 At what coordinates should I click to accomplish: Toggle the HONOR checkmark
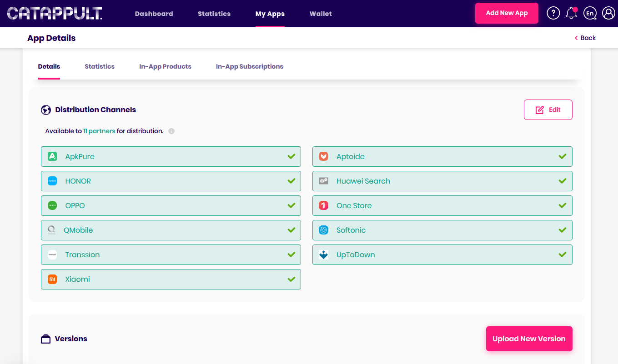(291, 181)
